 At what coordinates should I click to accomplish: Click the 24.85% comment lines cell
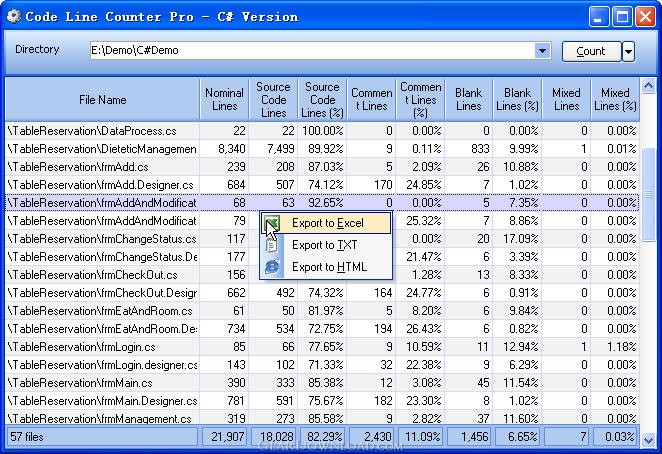pos(420,185)
